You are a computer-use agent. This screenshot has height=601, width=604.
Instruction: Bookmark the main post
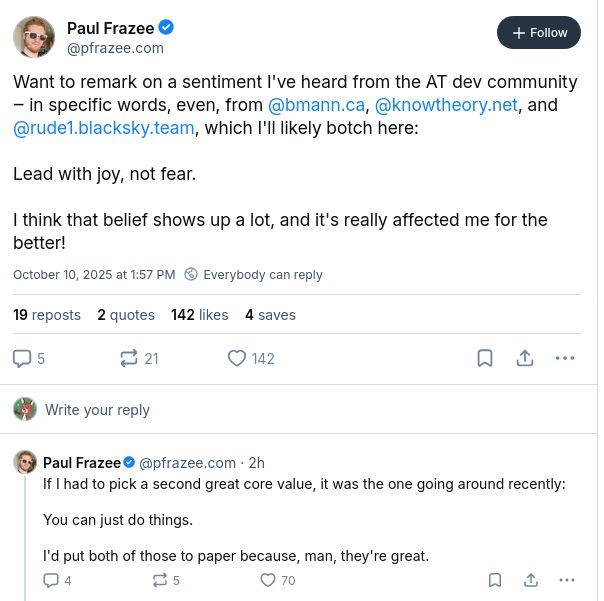(485, 358)
